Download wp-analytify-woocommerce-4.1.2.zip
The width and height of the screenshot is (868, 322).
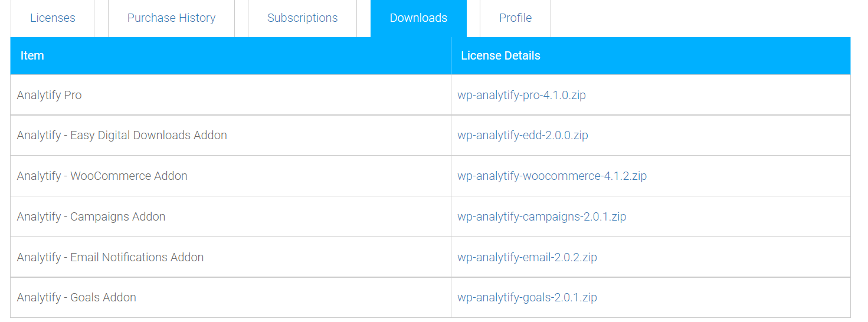[x=552, y=176]
